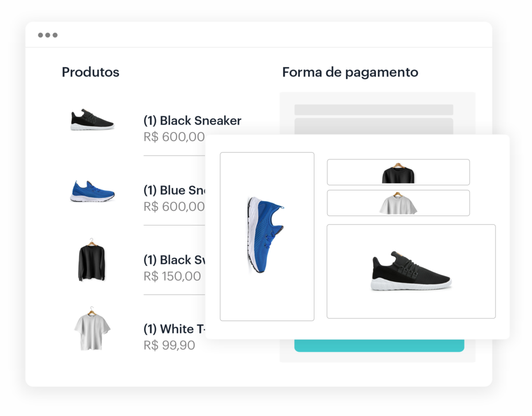Select the black sweatshirt thumbnail in product list
This screenshot has width=532, height=416.
(92, 260)
